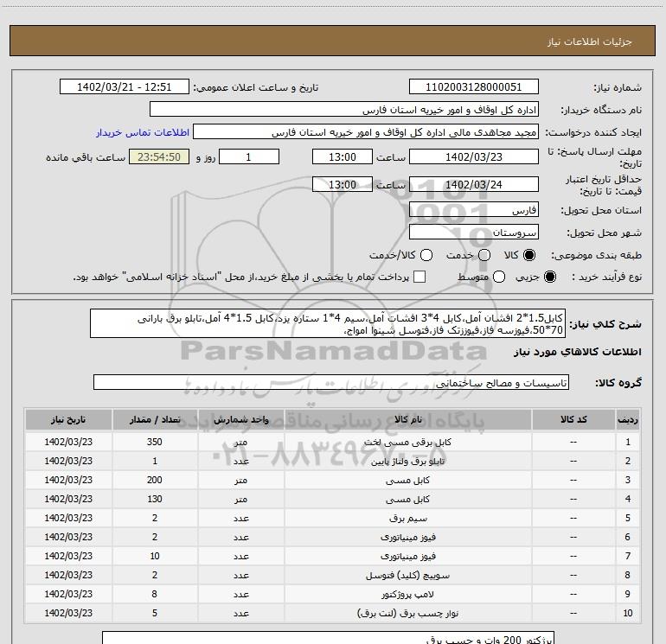
Task: Click the تعداد / مقدار column header
Action: 155,419
